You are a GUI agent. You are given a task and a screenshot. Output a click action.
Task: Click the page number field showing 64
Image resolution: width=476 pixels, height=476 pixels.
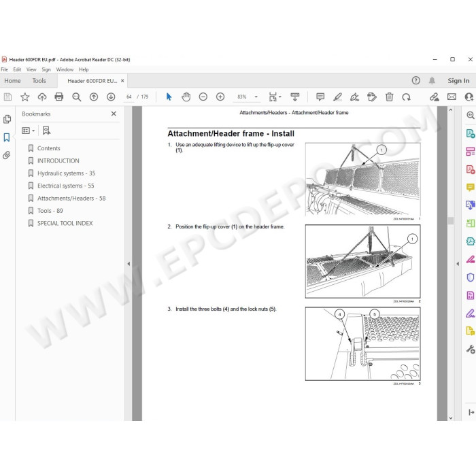(129, 97)
